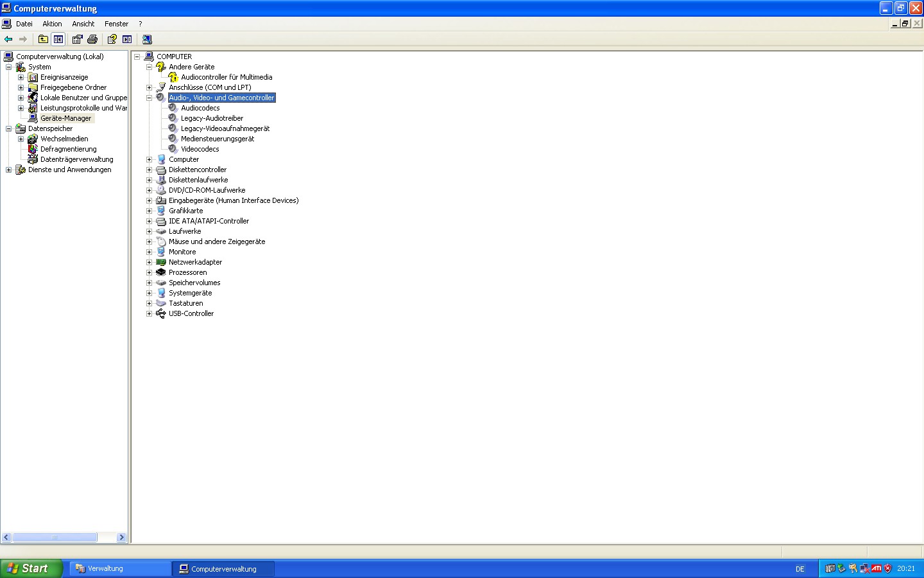Screen dimensions: 924x578
Task: Select Mediensteuerungsgerät entry
Action: tap(218, 139)
